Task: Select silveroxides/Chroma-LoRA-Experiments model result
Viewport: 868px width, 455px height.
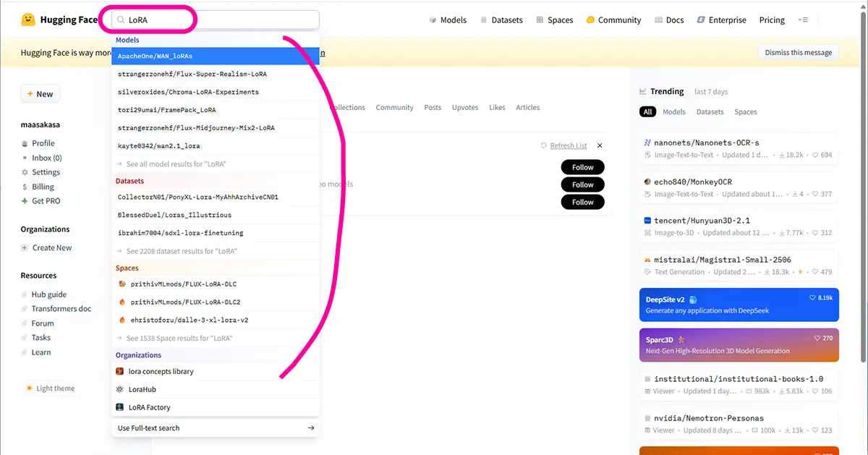Action: point(216,92)
